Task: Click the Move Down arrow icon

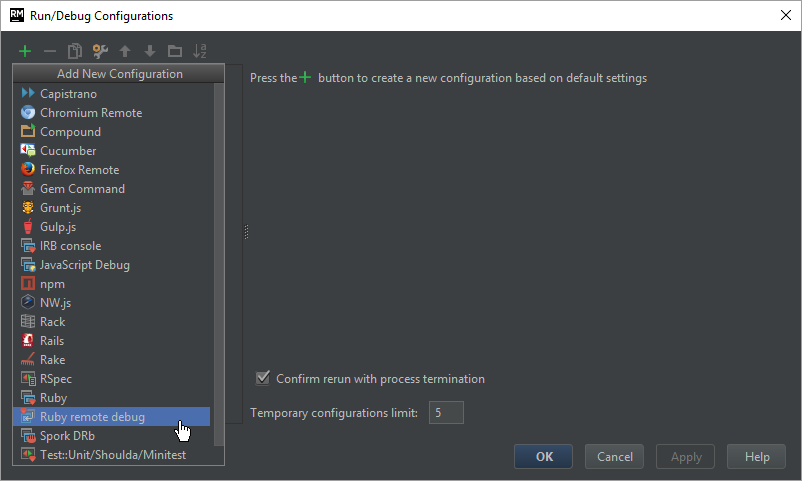Action: [150, 51]
